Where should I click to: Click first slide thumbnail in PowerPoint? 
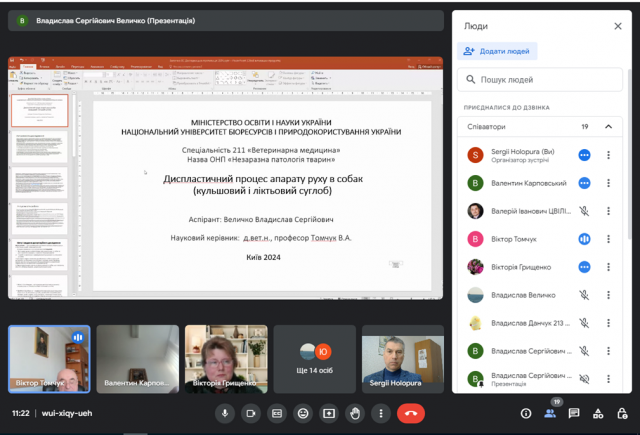[x=40, y=111]
